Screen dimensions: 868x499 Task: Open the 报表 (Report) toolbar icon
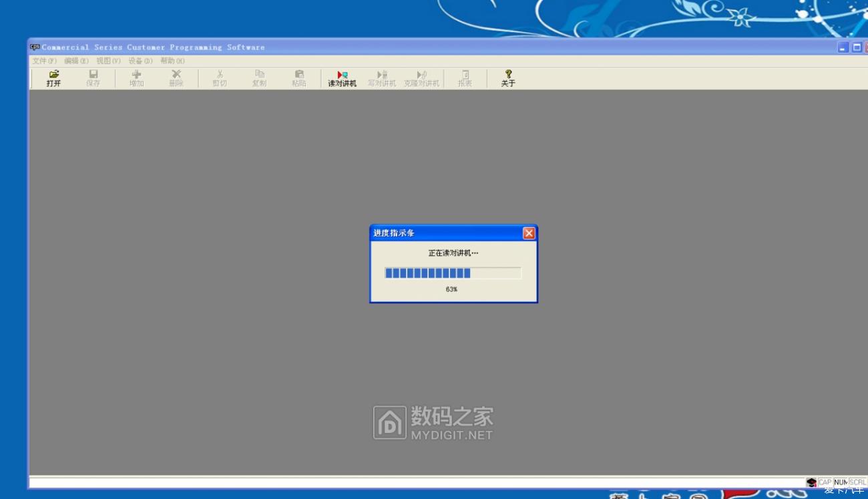pyautogui.click(x=464, y=77)
